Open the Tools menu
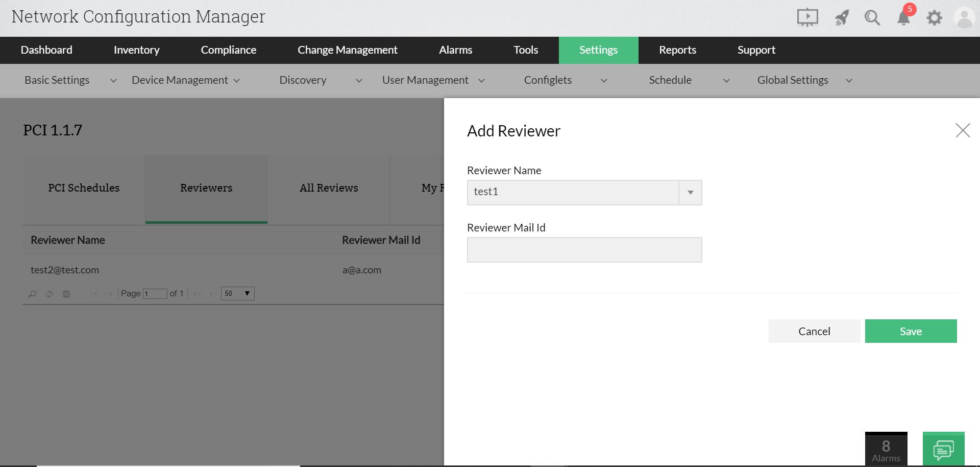The width and height of the screenshot is (980, 467). pos(526,50)
